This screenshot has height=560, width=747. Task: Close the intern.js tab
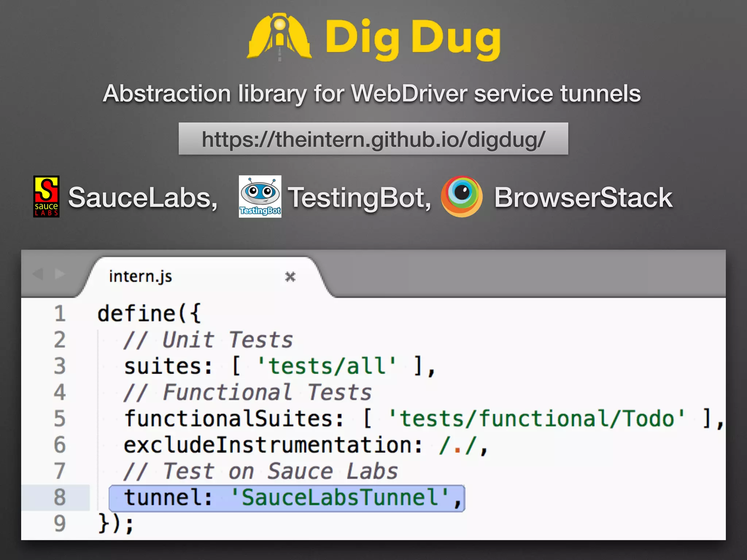coord(290,277)
